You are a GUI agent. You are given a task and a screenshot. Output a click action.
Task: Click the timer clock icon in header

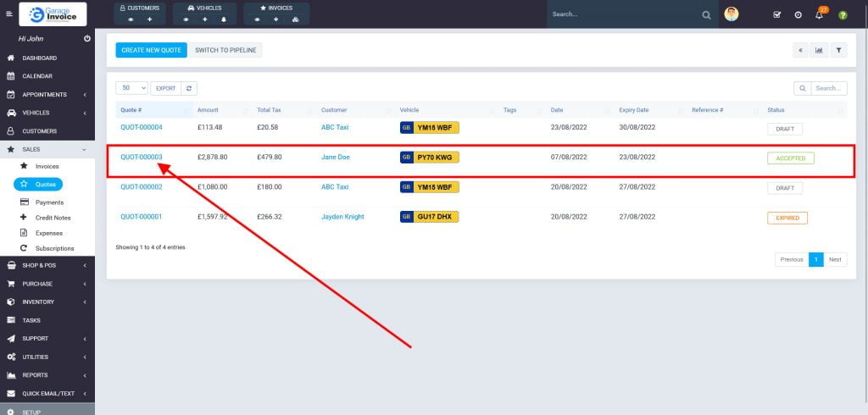point(798,15)
